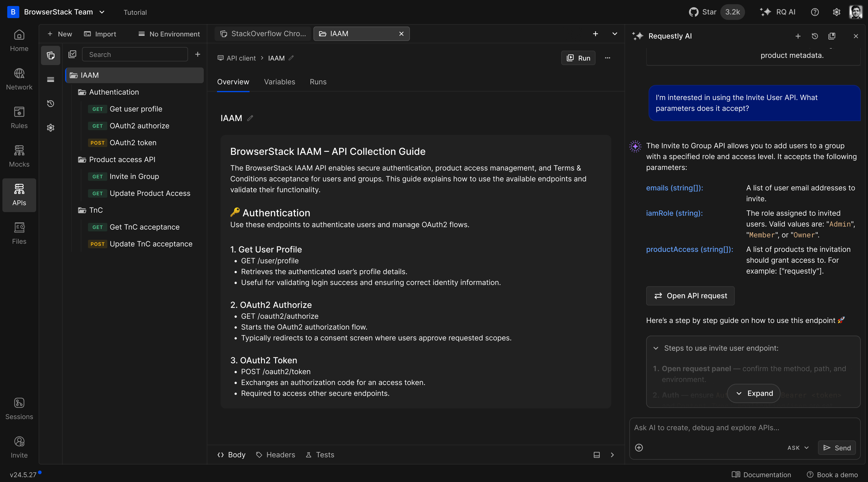Open the Home sidebar section
The image size is (868, 482).
19,41
